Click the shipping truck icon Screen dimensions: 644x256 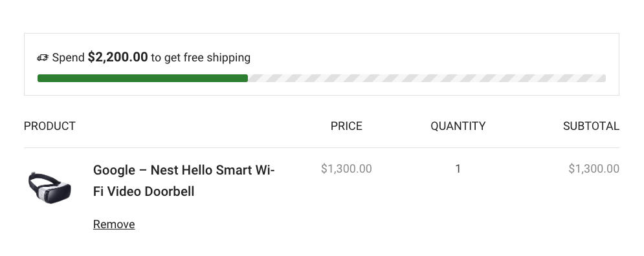tap(43, 58)
